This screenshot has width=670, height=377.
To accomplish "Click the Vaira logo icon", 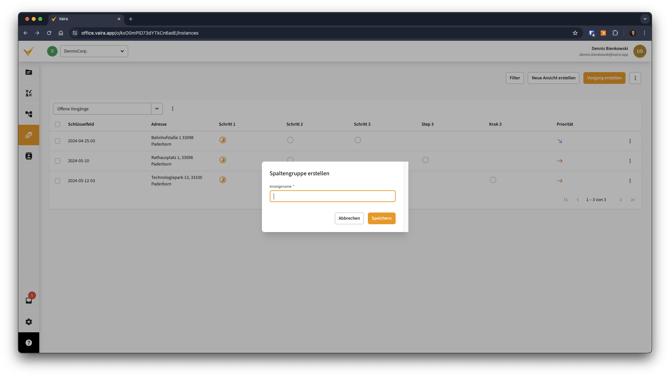I will [x=29, y=51].
